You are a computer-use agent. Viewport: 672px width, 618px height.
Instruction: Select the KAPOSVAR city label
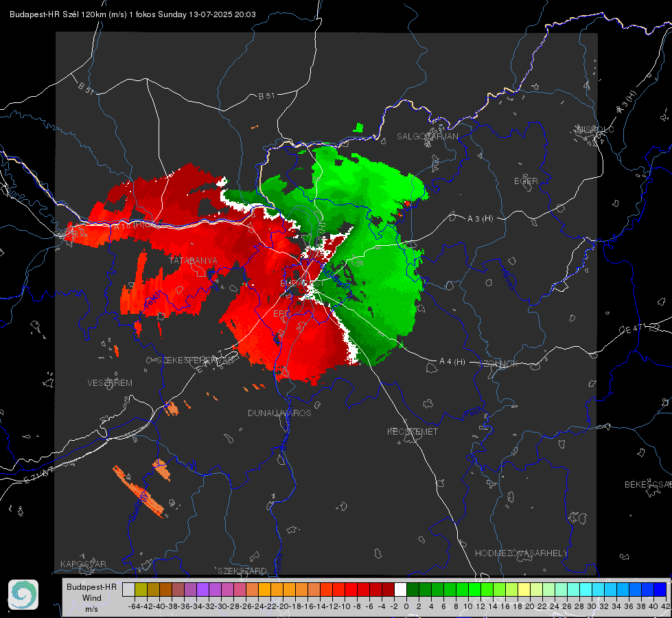(x=83, y=564)
